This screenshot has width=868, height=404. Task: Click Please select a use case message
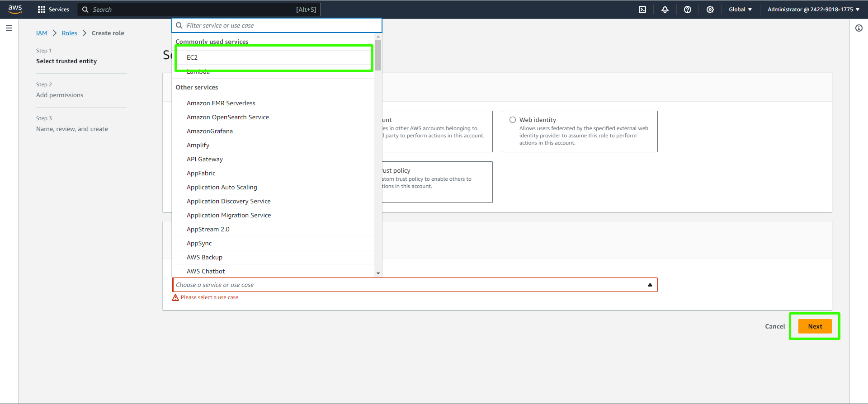point(210,297)
